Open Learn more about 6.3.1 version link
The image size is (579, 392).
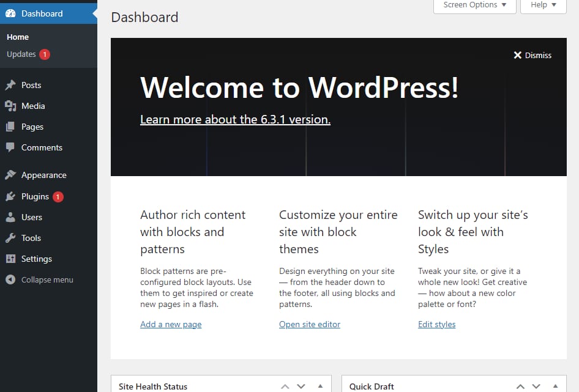(x=235, y=120)
